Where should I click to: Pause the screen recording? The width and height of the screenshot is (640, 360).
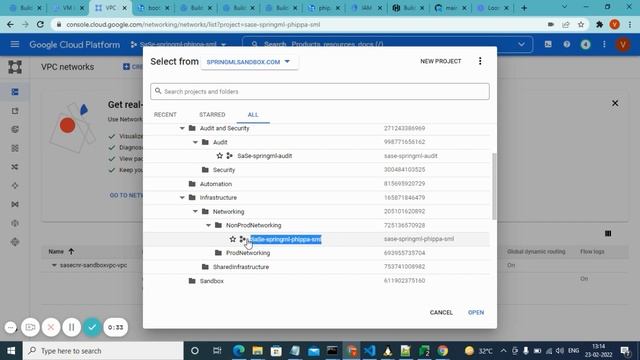point(71,327)
